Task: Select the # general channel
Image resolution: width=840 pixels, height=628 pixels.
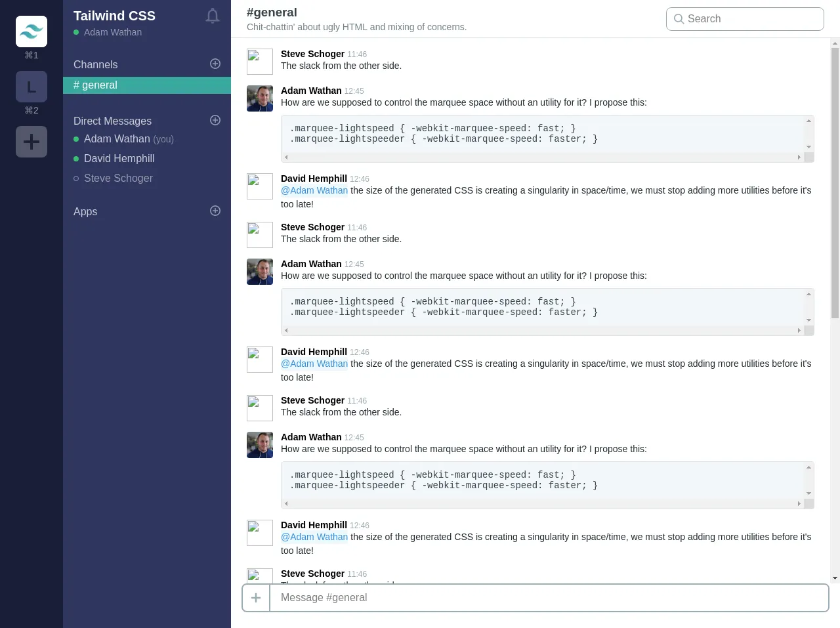Action: [x=147, y=85]
